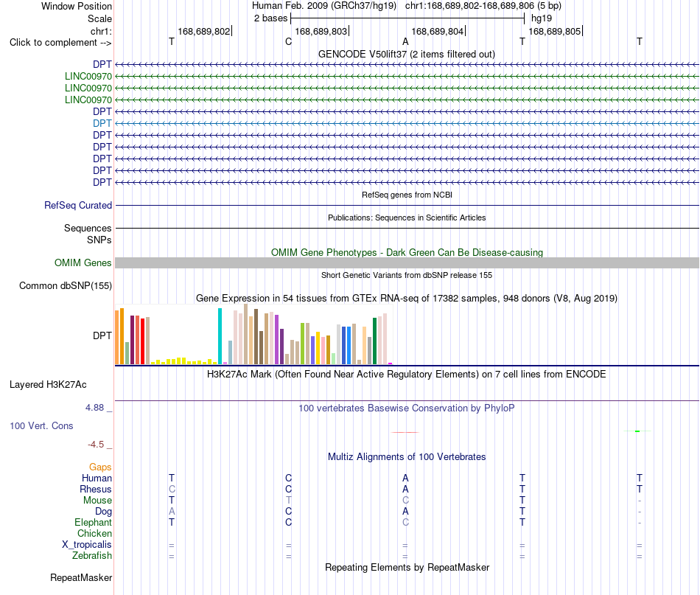Click '100 vertebrates Basewise Conservation by PhyloP' title
The height and width of the screenshot is (595, 700).
coord(407,408)
